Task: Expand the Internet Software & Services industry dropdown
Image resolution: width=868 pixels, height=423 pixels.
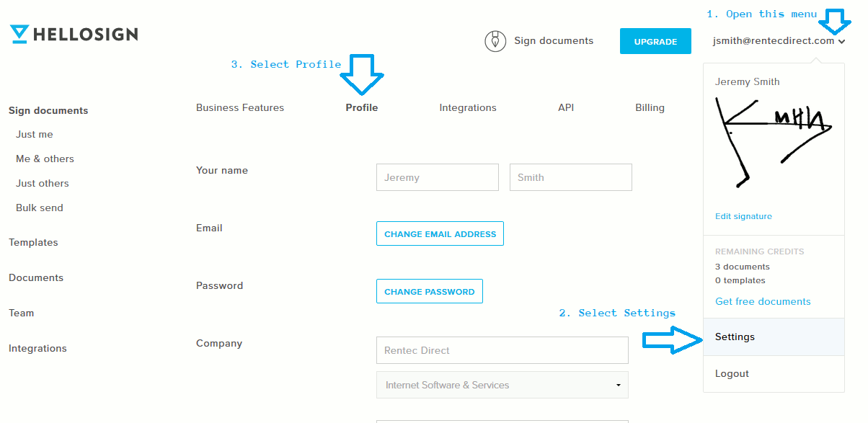Action: coord(502,385)
